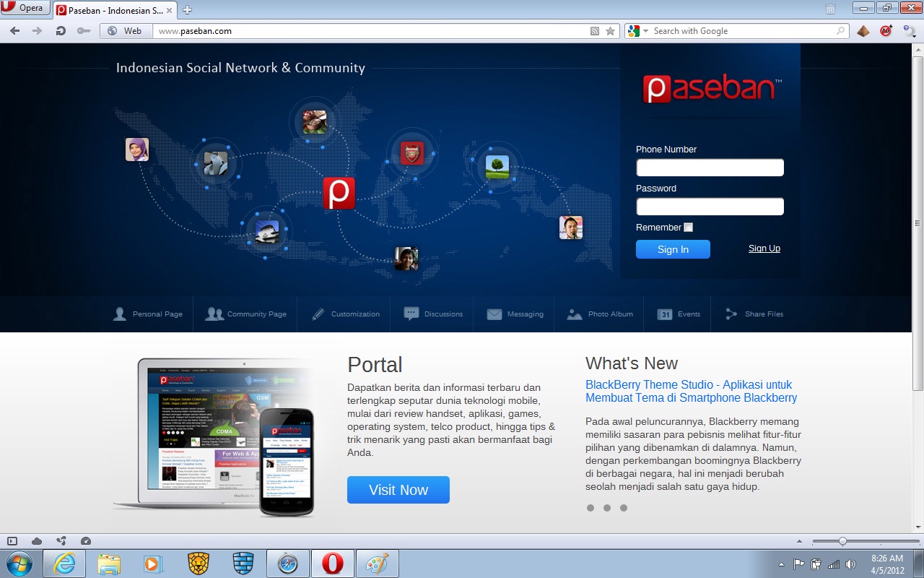This screenshot has width=924, height=578.
Task: Click the www.paseban.com address field
Action: click(368, 31)
